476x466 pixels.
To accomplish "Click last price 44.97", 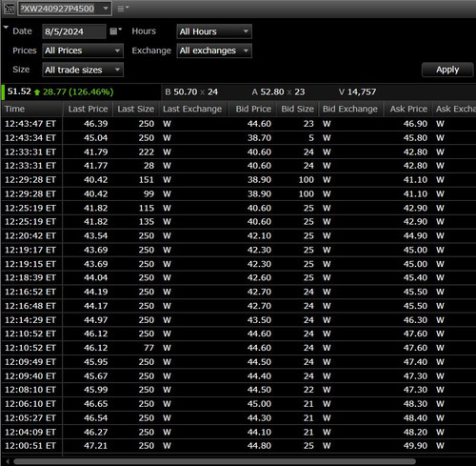I will point(96,320).
